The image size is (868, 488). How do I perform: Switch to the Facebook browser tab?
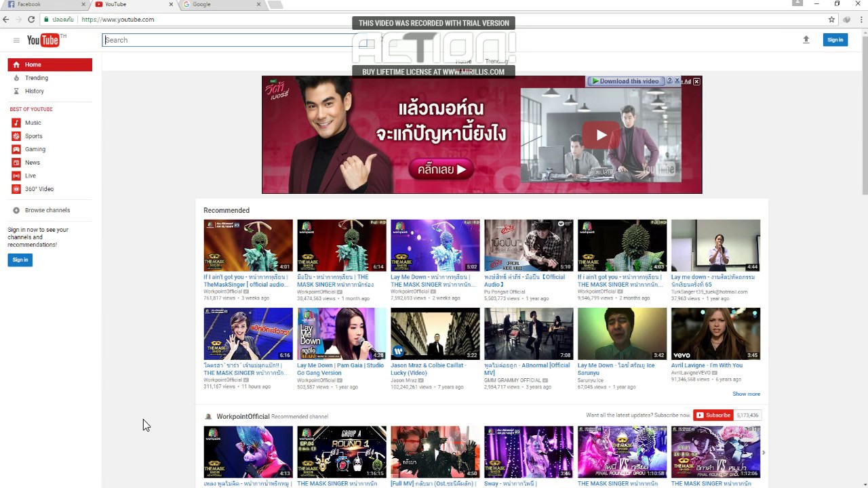(43, 5)
